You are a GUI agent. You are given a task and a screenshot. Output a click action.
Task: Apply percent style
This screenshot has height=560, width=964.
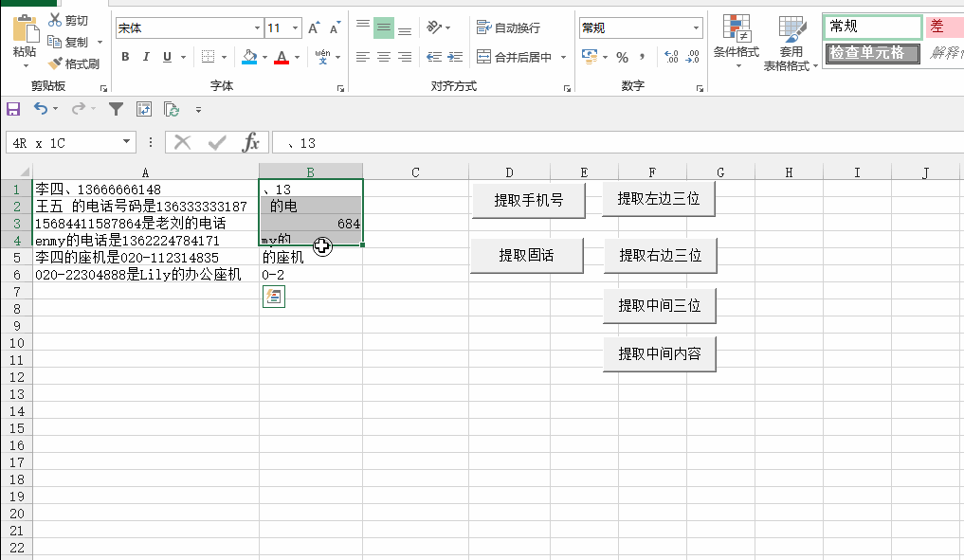[x=622, y=57]
